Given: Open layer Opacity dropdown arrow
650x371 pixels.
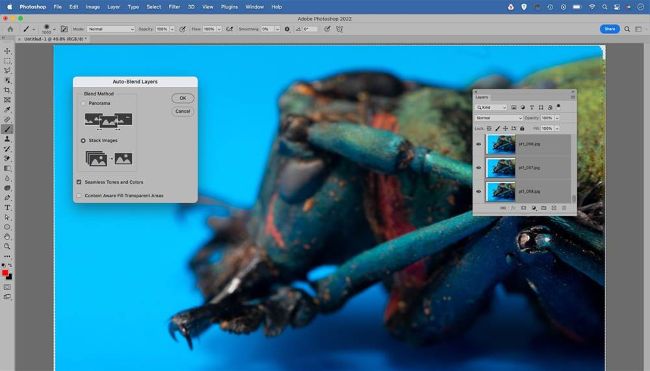Looking at the screenshot, I should pos(557,118).
